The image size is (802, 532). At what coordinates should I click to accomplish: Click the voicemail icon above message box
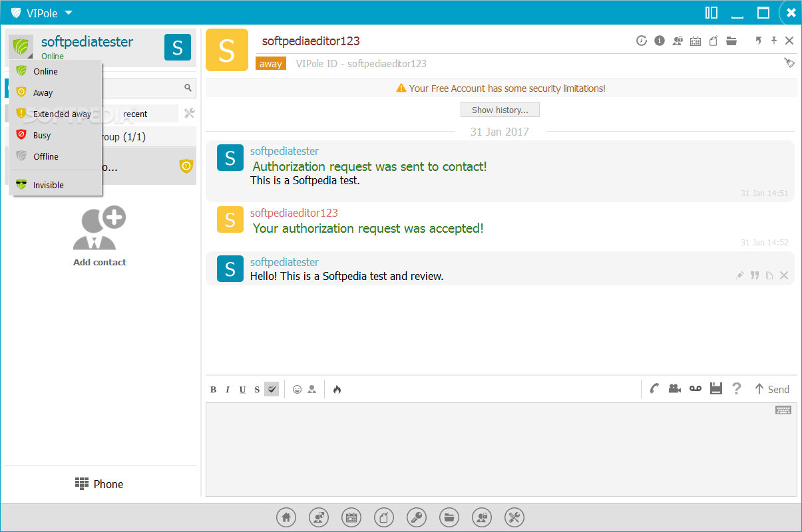click(x=696, y=389)
